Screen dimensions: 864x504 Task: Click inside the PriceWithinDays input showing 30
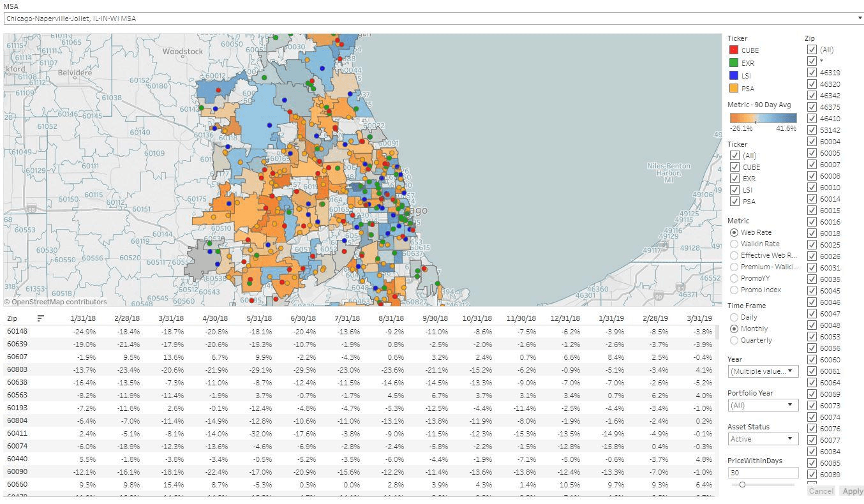(x=763, y=472)
